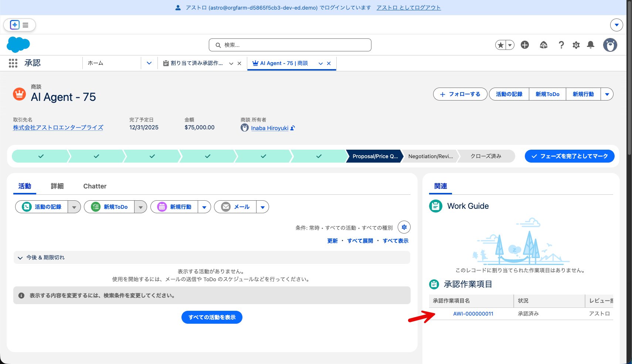The height and width of the screenshot is (364, 632).
Task: Click 新規行動 header action button
Action: tap(583, 94)
